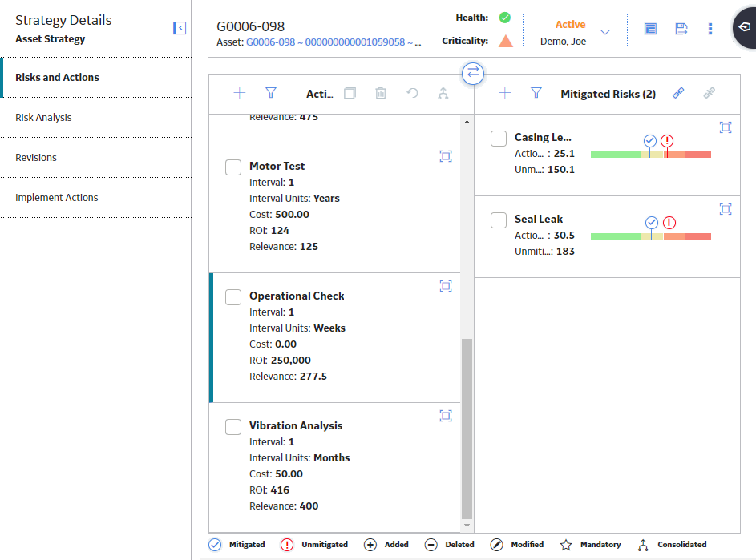Select the Casing Leak risk checkbox
Screen dimensions: 756x560
(499, 139)
